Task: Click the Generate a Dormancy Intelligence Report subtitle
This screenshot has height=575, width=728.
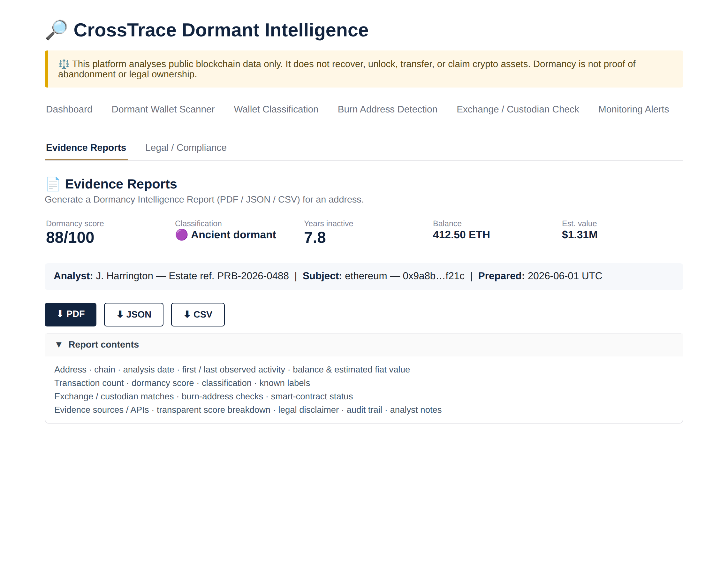Action: tap(204, 200)
